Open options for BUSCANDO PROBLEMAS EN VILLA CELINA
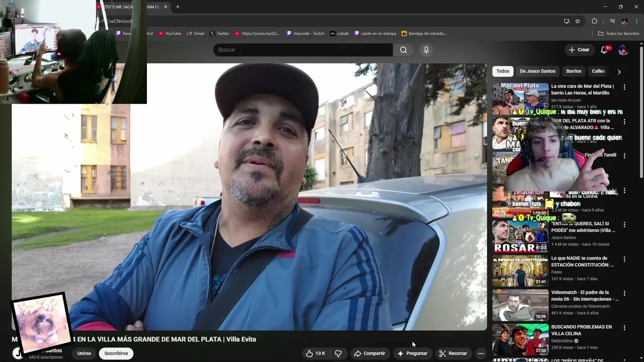The height and width of the screenshot is (362, 644). pyautogui.click(x=624, y=328)
